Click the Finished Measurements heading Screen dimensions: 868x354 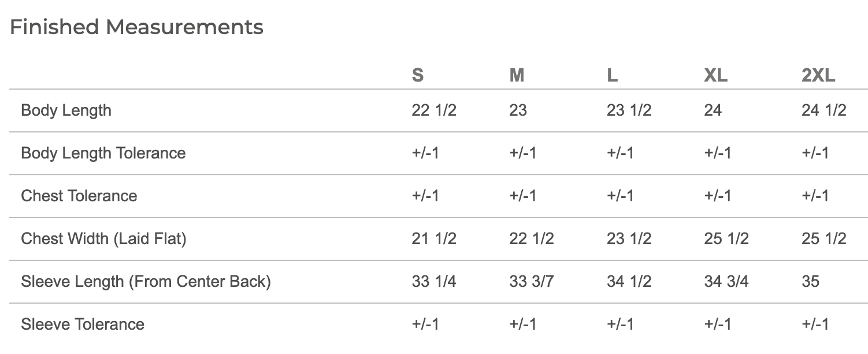click(137, 27)
